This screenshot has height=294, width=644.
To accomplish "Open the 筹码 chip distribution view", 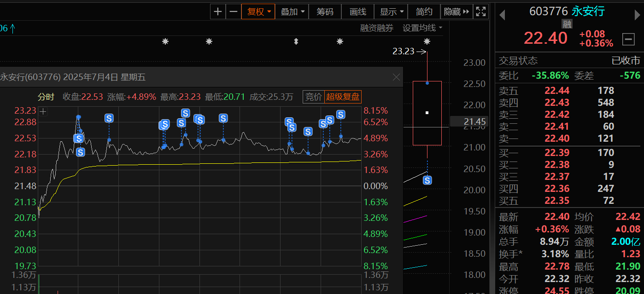I will coord(325,12).
